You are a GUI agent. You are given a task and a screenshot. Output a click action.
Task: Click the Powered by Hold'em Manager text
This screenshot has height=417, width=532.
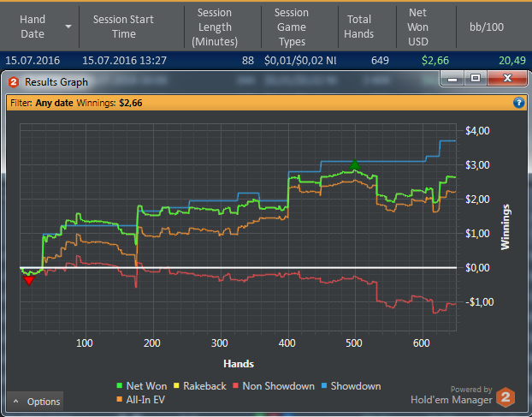coord(452,395)
